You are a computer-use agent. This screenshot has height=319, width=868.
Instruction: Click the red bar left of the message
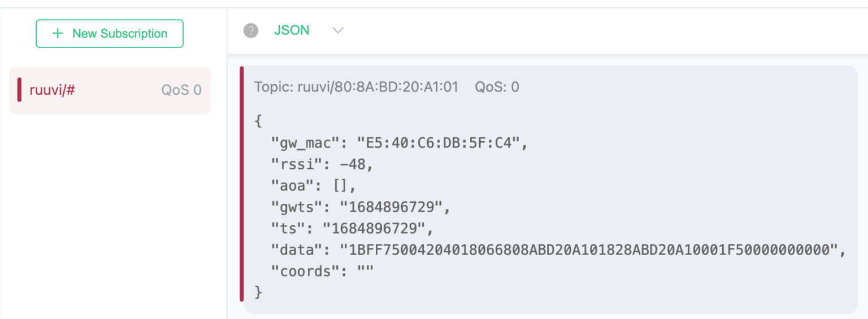coord(242,184)
